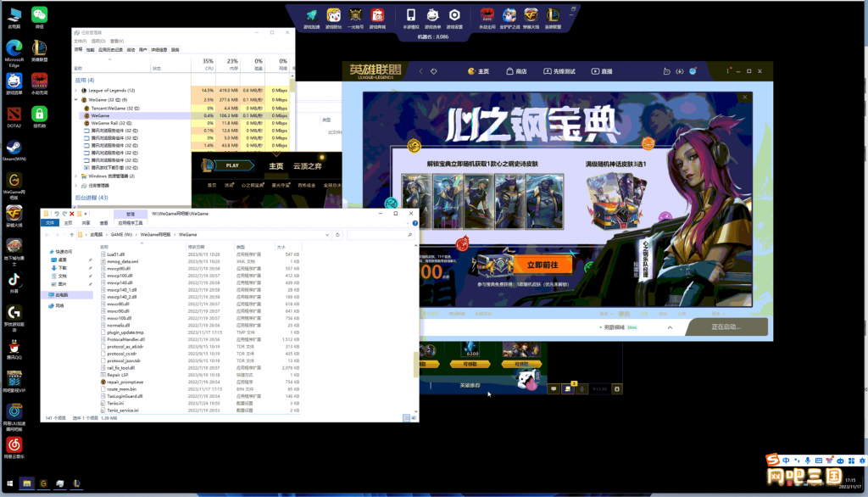Screen dimensions: 868x497
Task: Click the blue avatar icon in WeGame header
Action: pos(693,71)
